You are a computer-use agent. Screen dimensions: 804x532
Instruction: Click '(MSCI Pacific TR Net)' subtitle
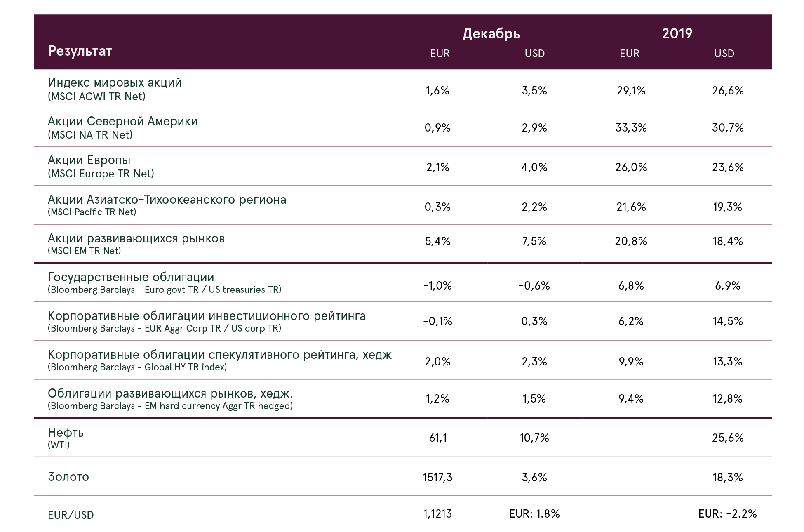pyautogui.click(x=92, y=212)
